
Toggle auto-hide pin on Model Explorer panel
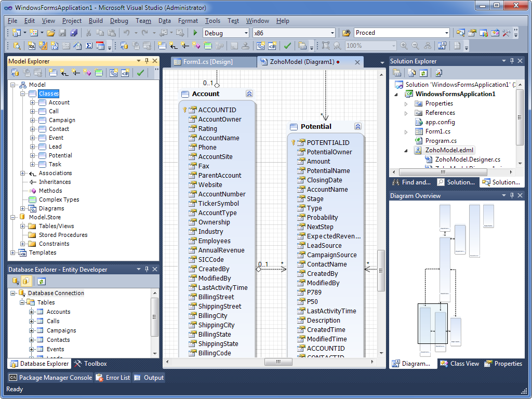(147, 61)
